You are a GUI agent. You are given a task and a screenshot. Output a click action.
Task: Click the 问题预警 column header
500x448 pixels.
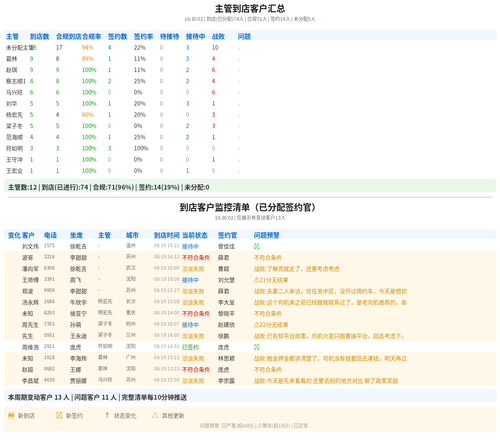coord(267,235)
